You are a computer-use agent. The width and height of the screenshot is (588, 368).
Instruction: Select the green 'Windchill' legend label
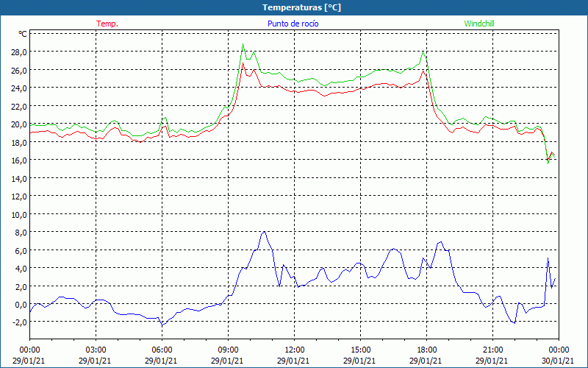(x=479, y=24)
